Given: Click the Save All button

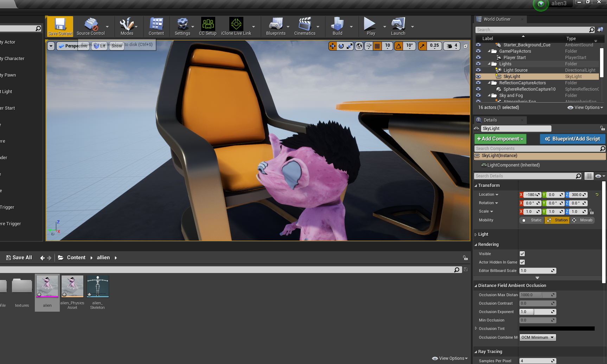Looking at the screenshot, I should point(19,258).
